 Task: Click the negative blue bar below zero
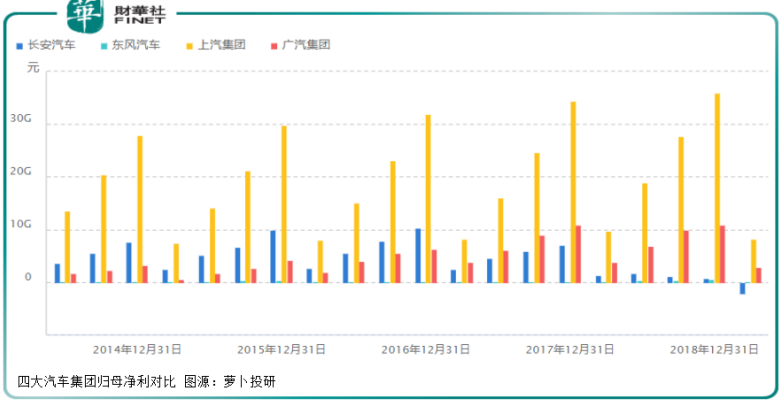coord(742,288)
